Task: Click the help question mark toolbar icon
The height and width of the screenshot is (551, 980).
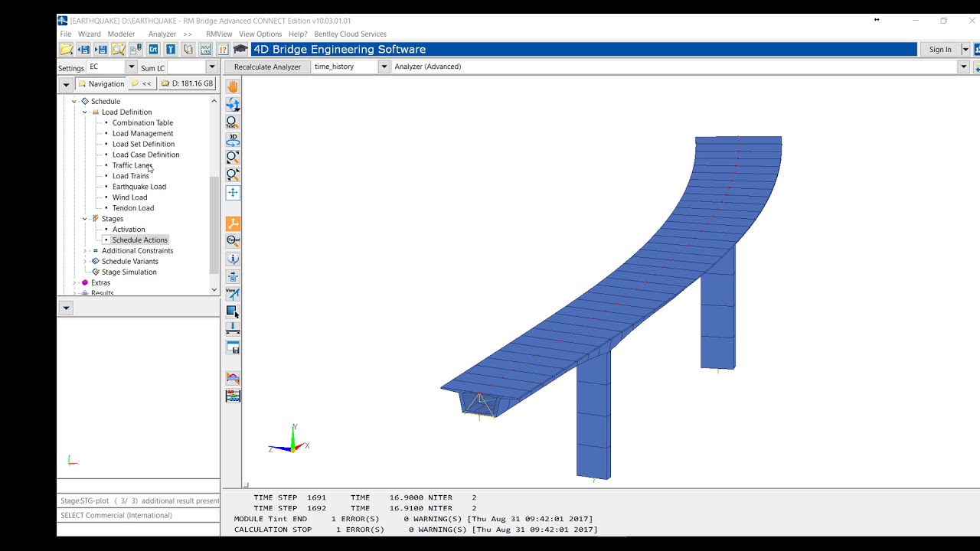Action: [x=223, y=50]
